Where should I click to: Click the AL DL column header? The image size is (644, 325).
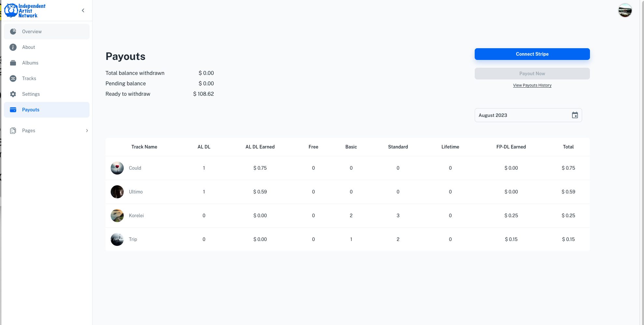[204, 147]
